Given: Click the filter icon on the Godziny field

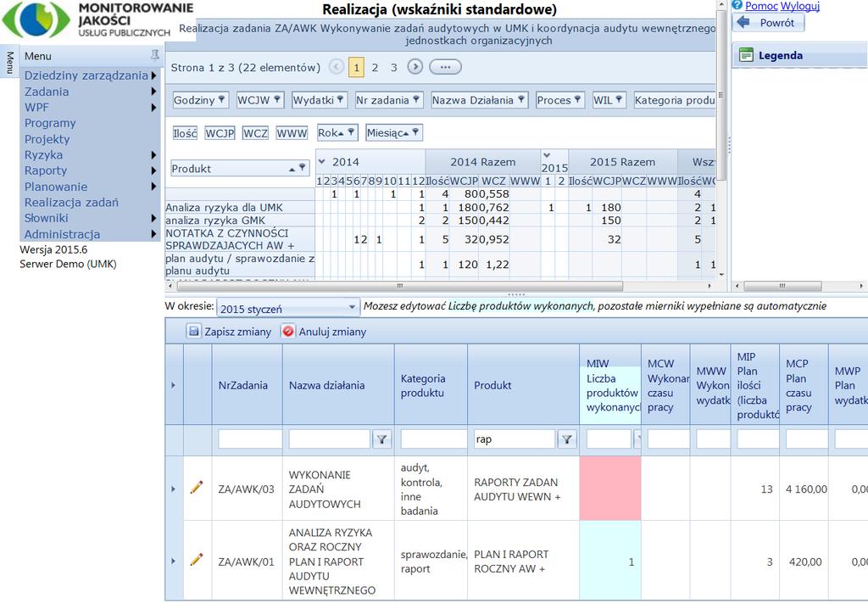Looking at the screenshot, I should pyautogui.click(x=221, y=100).
